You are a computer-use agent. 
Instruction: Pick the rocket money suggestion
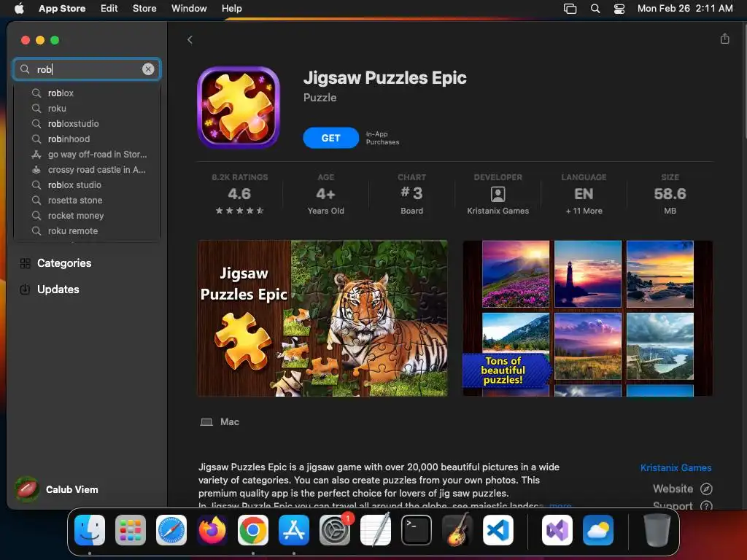87,215
